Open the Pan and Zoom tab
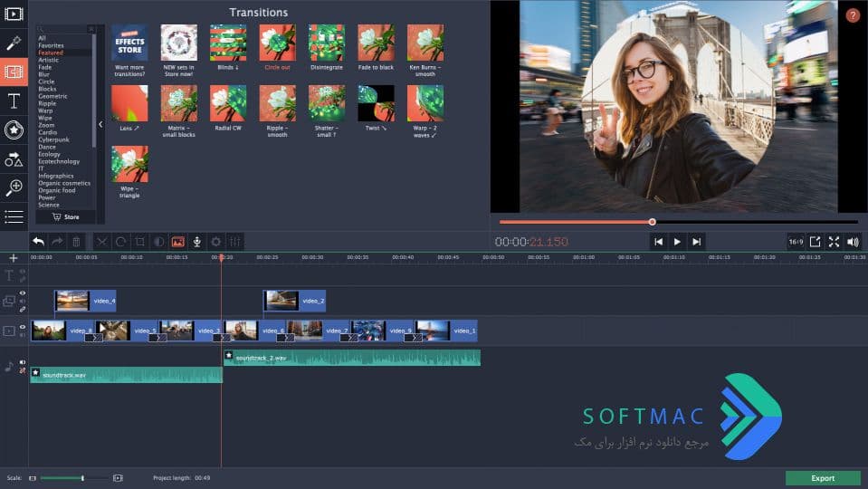The width and height of the screenshot is (868, 489). click(x=14, y=187)
